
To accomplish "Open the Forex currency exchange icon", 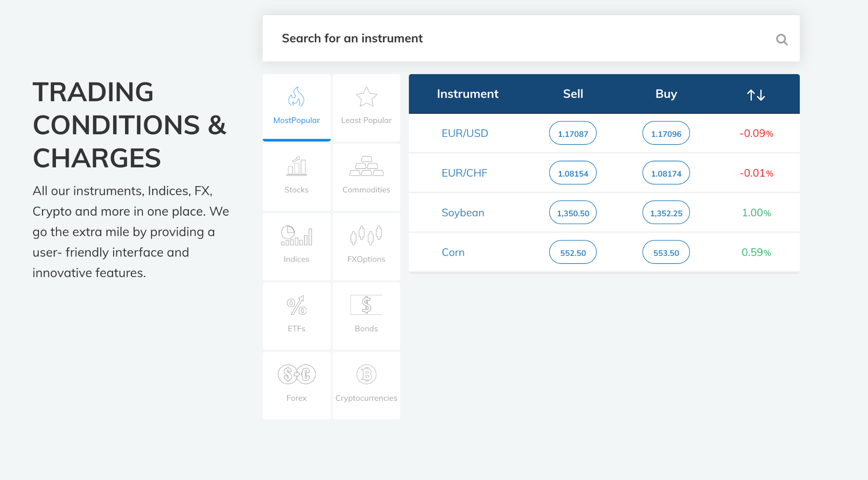I will click(x=296, y=375).
